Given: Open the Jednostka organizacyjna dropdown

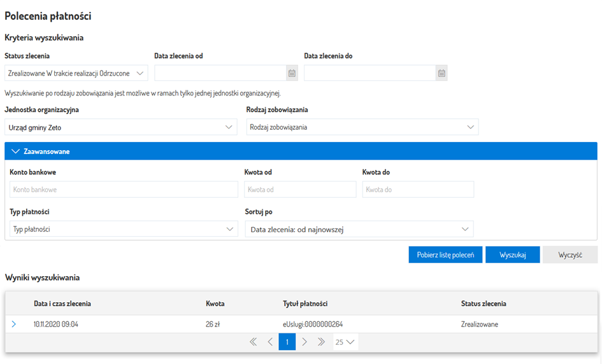Looking at the screenshot, I should coord(120,127).
